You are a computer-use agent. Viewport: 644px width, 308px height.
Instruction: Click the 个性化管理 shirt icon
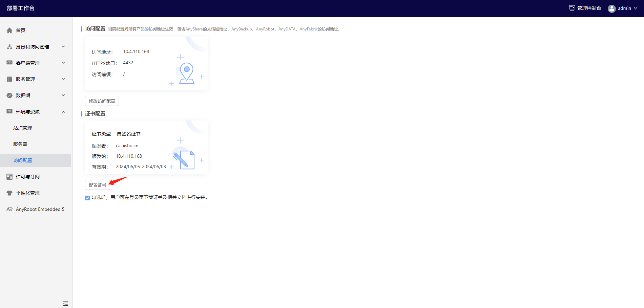click(9, 193)
